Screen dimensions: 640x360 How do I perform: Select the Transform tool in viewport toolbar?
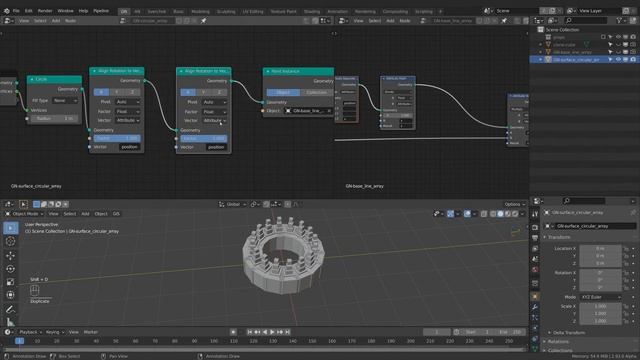click(11, 295)
